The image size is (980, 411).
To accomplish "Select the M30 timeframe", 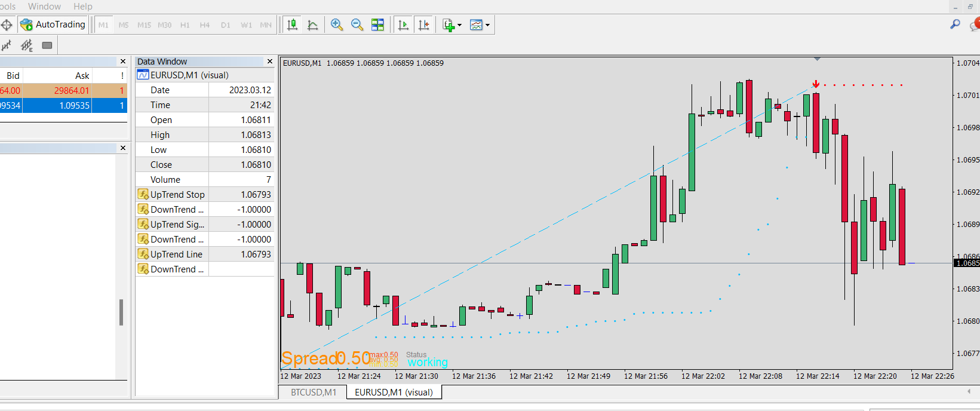I will [x=164, y=25].
